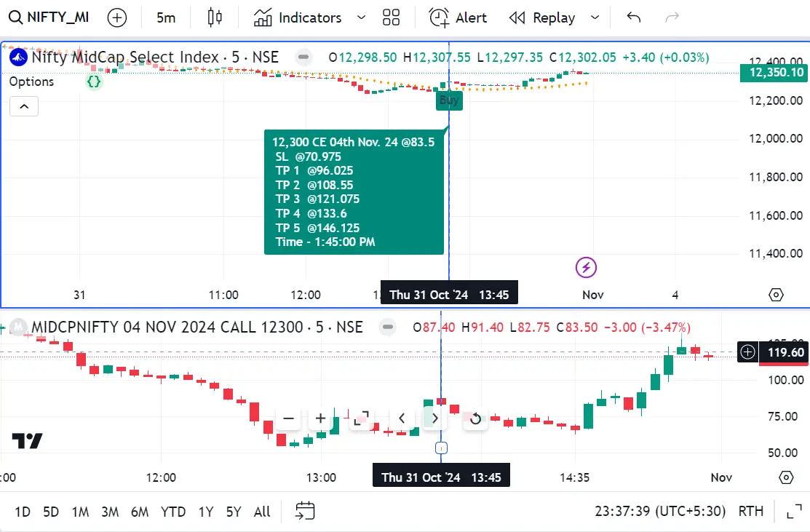Select the YTD date range
Screen dimensions: 810x532
tap(173, 512)
